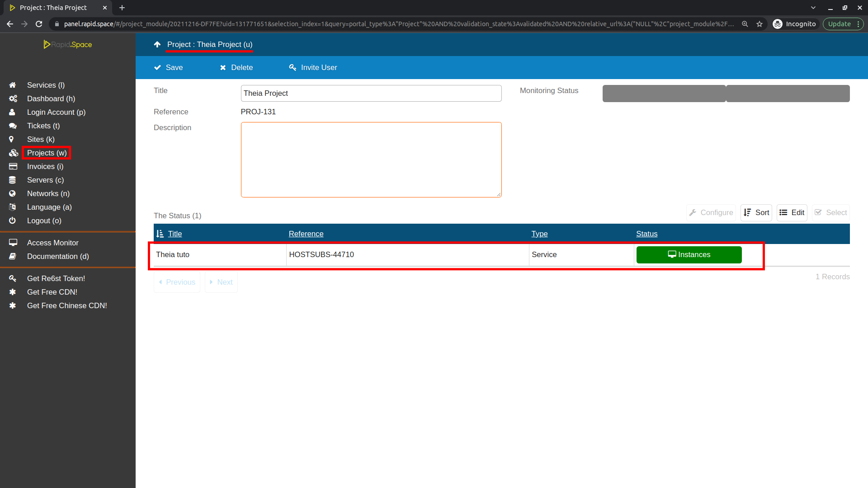Click the Language translate icon
Image resolution: width=868 pixels, height=488 pixels.
(12, 207)
